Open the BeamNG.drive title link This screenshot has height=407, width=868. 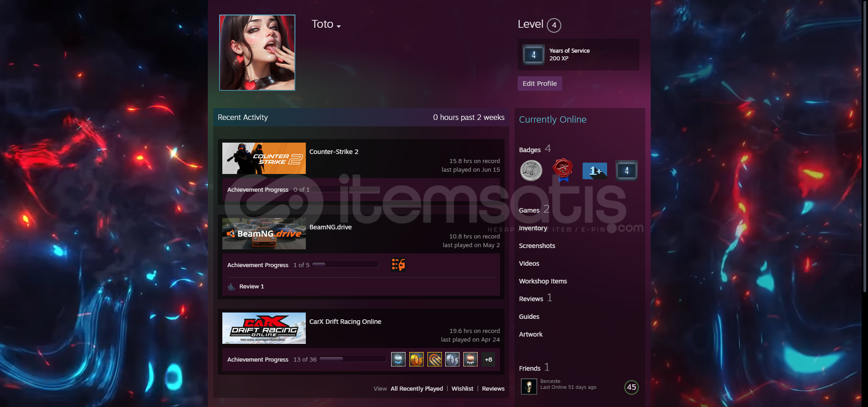click(330, 227)
